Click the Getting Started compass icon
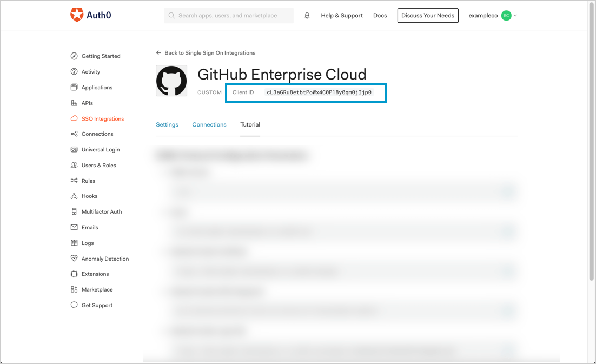The width and height of the screenshot is (596, 364). [74, 56]
